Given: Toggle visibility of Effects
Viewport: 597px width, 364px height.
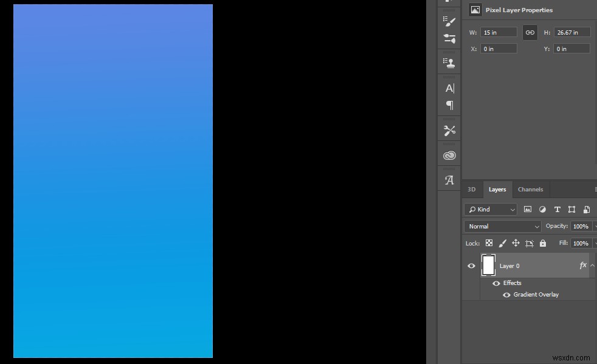Looking at the screenshot, I should coord(496,283).
